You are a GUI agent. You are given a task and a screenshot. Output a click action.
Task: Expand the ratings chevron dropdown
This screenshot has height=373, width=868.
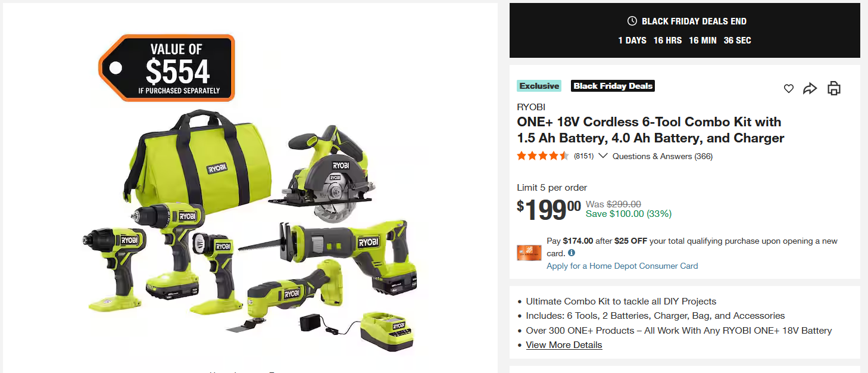(x=602, y=156)
